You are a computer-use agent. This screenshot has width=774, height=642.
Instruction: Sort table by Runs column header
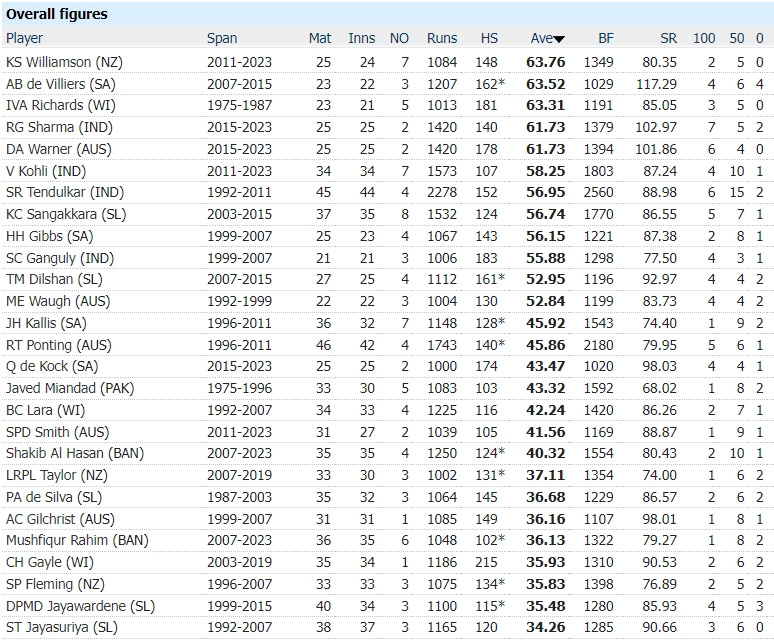pyautogui.click(x=442, y=38)
